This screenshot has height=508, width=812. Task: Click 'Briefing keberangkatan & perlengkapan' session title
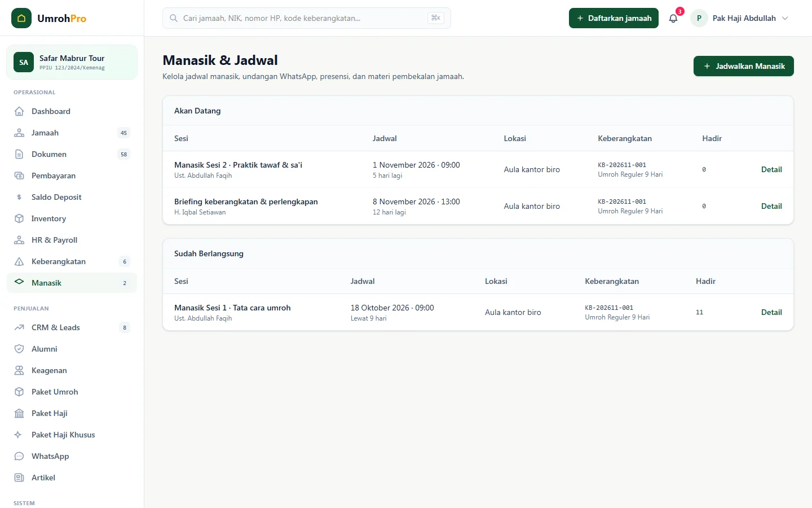[x=246, y=202]
